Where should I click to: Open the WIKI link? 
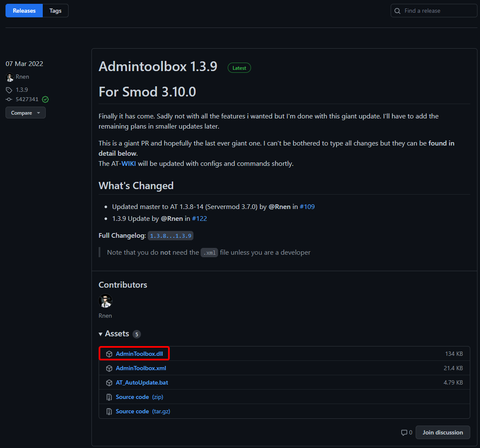click(128, 163)
